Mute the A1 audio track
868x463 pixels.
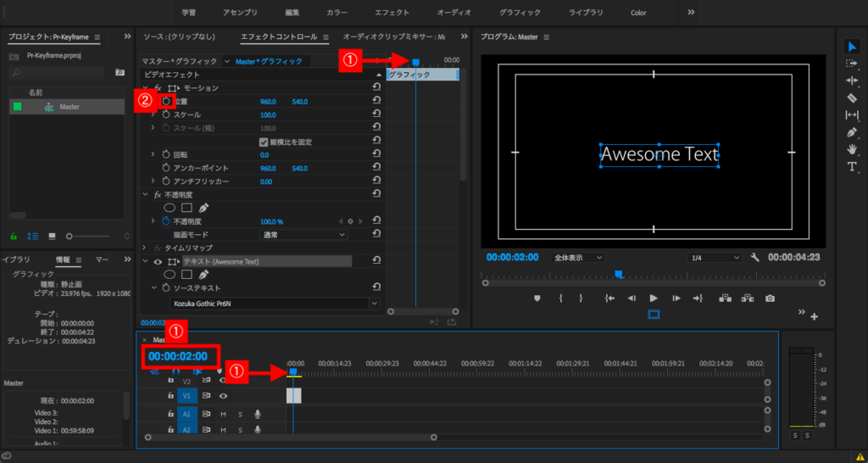(x=224, y=414)
